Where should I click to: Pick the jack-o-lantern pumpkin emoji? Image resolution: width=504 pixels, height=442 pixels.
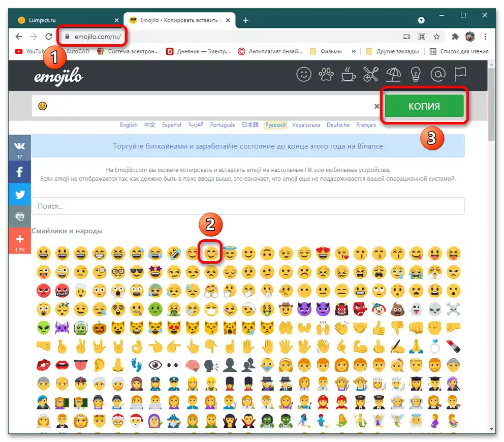(x=99, y=328)
